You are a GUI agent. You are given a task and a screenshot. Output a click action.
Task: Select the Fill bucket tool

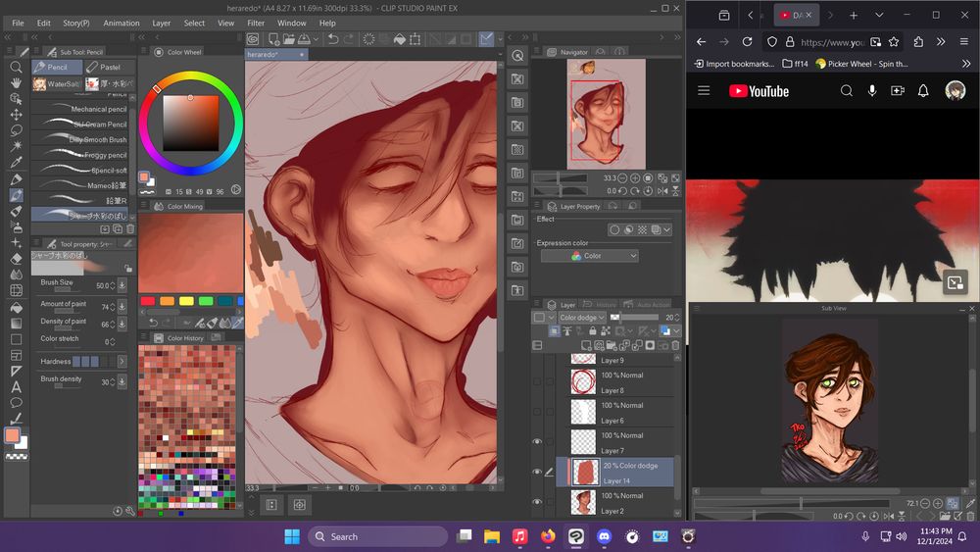pyautogui.click(x=17, y=307)
